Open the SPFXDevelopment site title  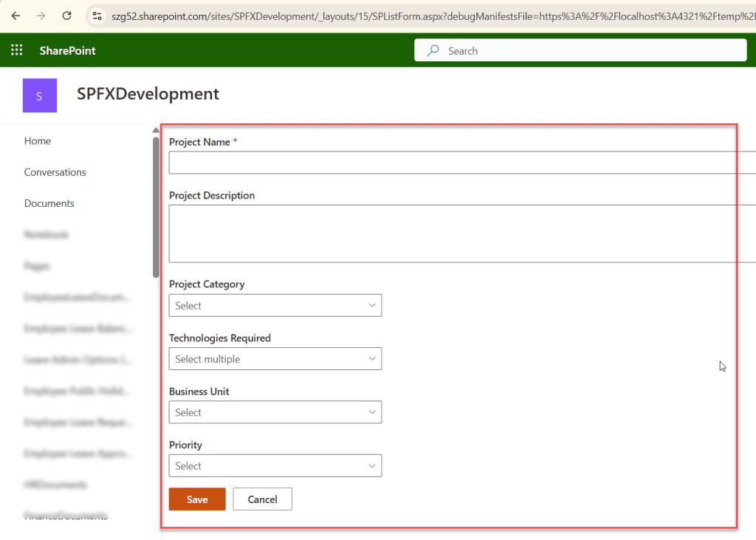148,94
